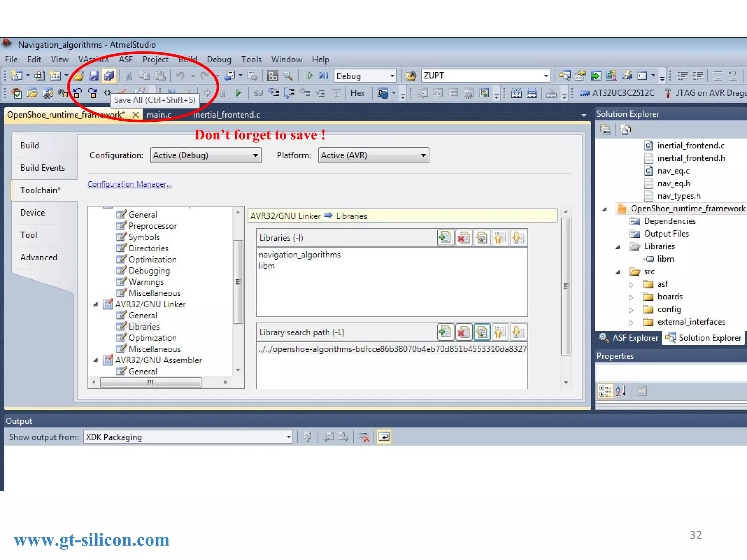The height and width of the screenshot is (560, 747).
Task: Delete item in Libraries (-l) list
Action: coord(463,238)
